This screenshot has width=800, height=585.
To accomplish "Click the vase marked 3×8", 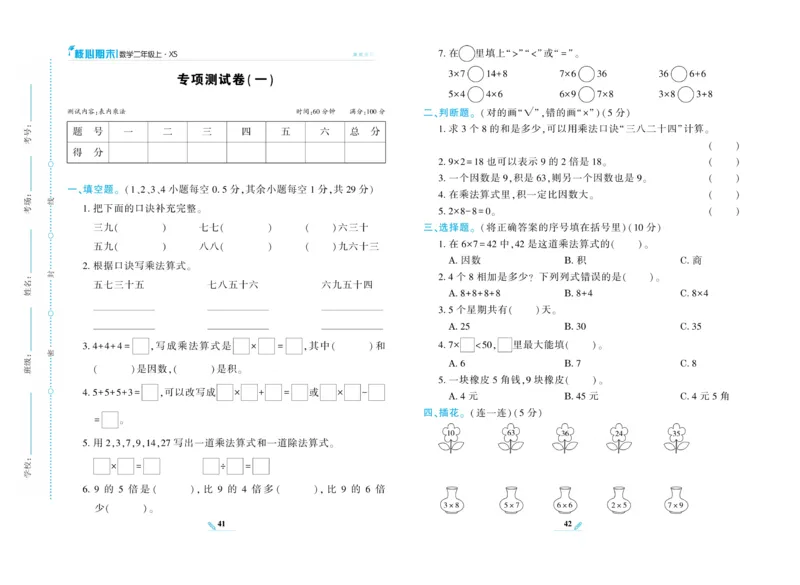I will (452, 505).
